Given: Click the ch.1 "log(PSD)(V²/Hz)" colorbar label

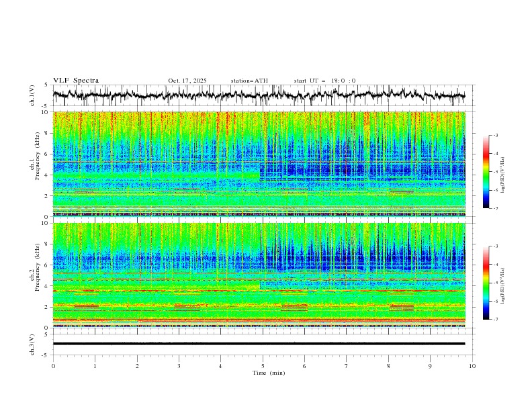Looking at the screenshot, I should click(503, 175).
